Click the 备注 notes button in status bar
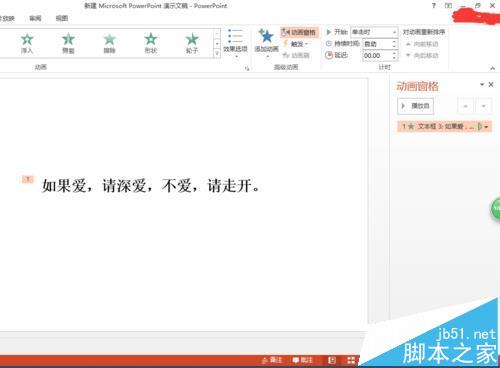 click(x=272, y=360)
